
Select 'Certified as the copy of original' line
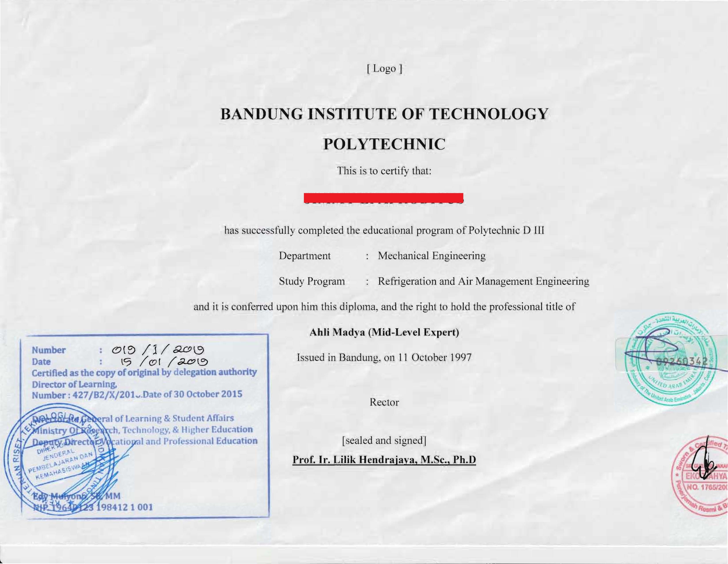(144, 373)
